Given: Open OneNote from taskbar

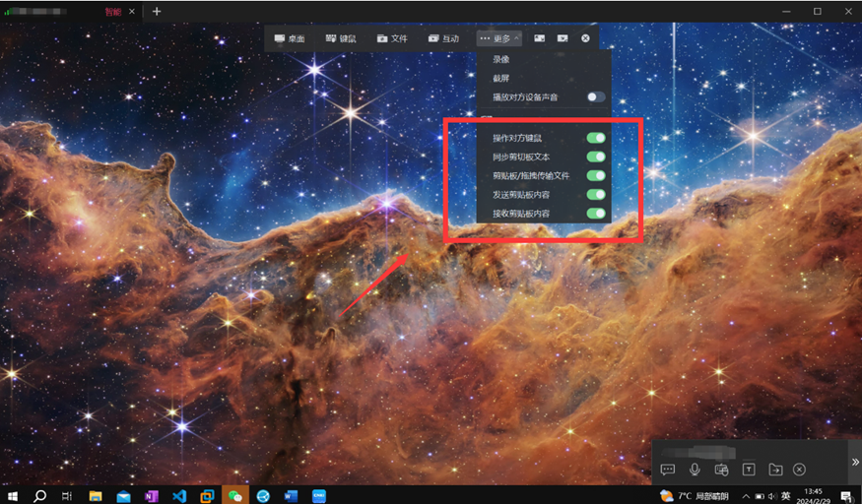Looking at the screenshot, I should [151, 496].
